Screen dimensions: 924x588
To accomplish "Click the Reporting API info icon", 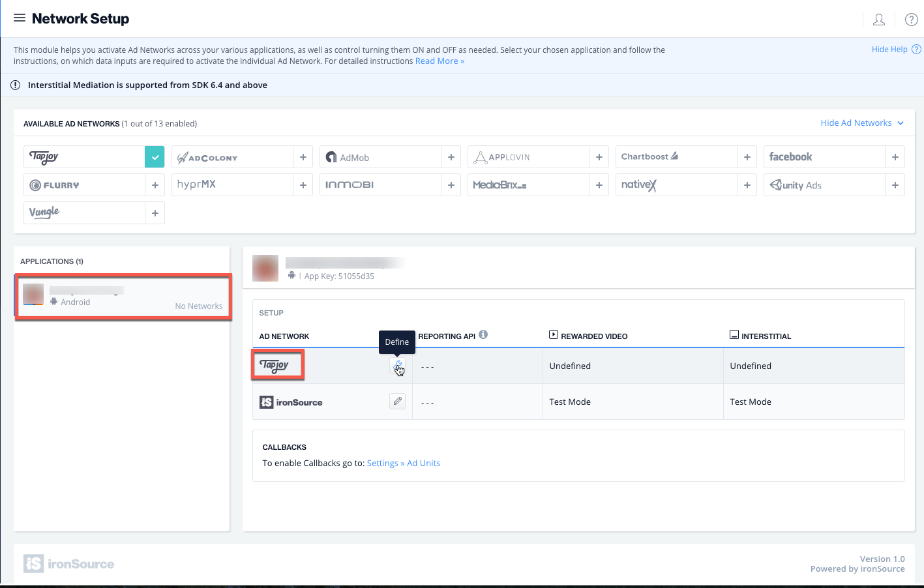I will 483,334.
